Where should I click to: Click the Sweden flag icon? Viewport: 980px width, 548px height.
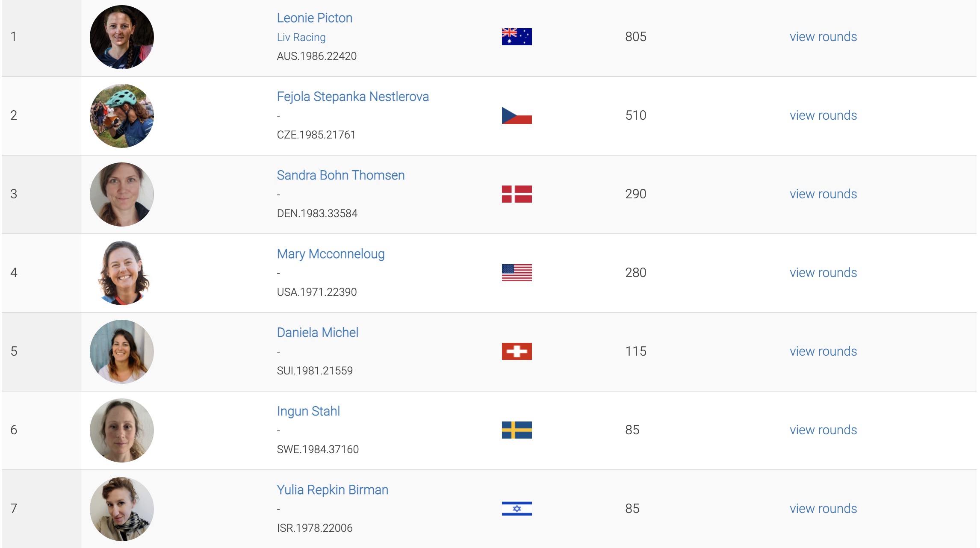[517, 430]
